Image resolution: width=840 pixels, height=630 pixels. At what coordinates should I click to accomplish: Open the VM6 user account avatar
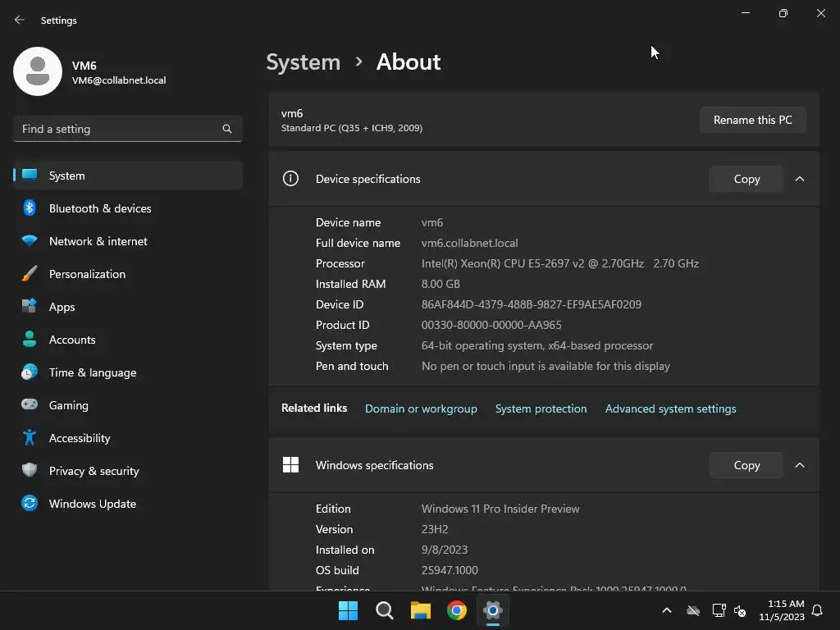[x=38, y=71]
